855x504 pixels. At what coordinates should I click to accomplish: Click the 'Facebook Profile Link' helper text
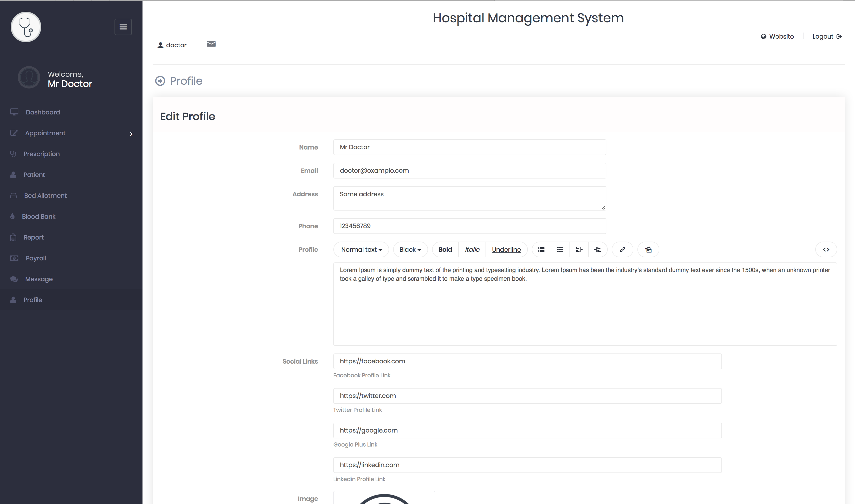click(x=362, y=376)
